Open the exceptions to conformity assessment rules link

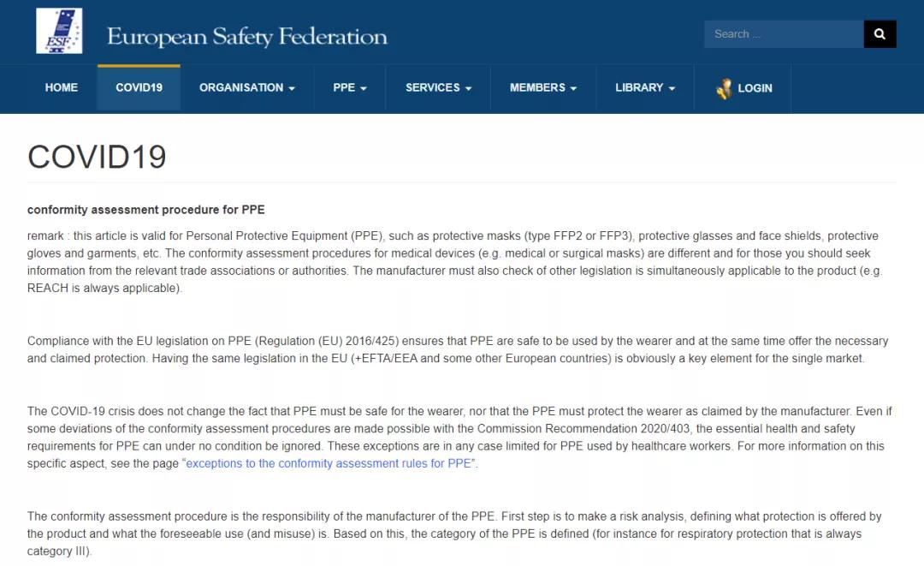330,463
